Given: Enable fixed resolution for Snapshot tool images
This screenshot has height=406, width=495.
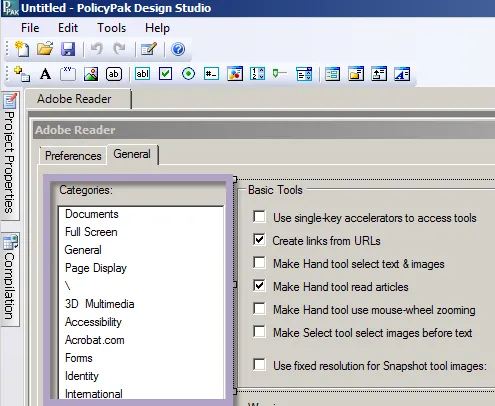Looking at the screenshot, I should pyautogui.click(x=259, y=365).
